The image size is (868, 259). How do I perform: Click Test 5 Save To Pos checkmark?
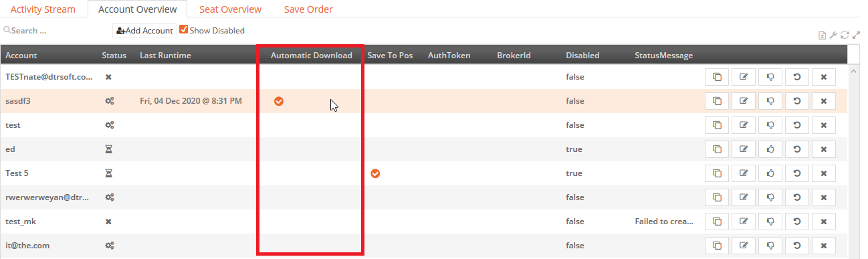tap(375, 173)
